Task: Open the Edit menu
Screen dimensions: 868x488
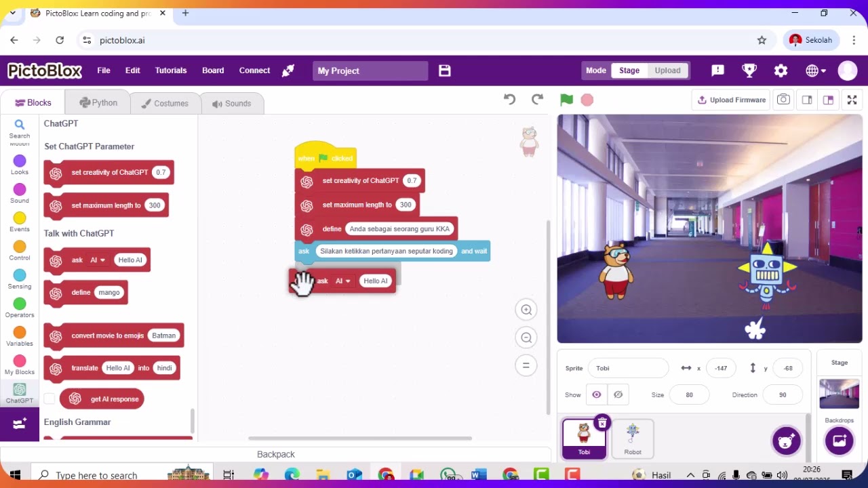Action: coord(133,70)
